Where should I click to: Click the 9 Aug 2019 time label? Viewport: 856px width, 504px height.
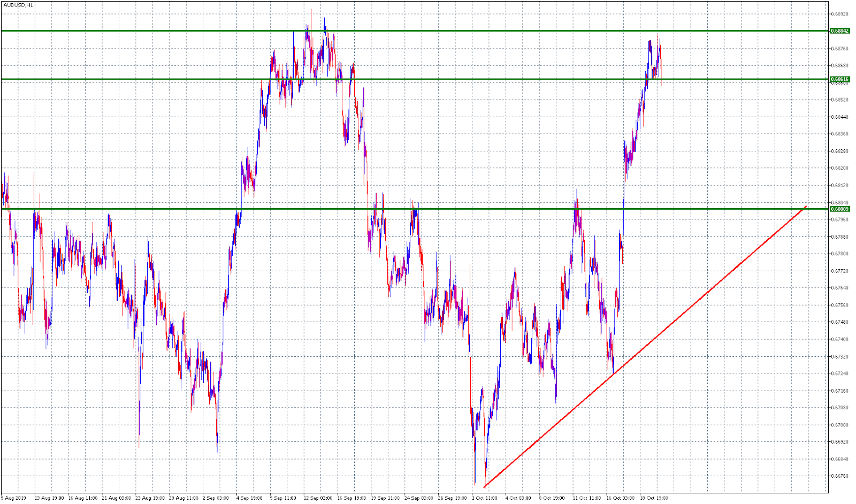pyautogui.click(x=13, y=498)
